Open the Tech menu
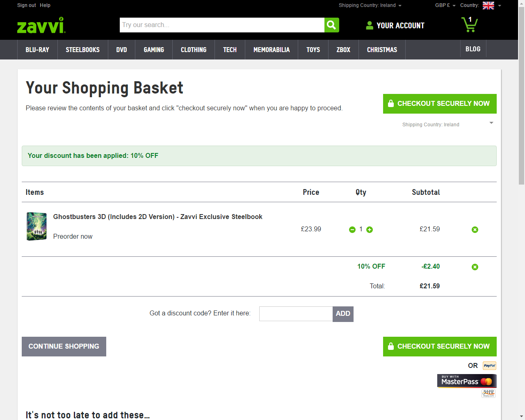This screenshot has width=525, height=420. pyautogui.click(x=230, y=50)
